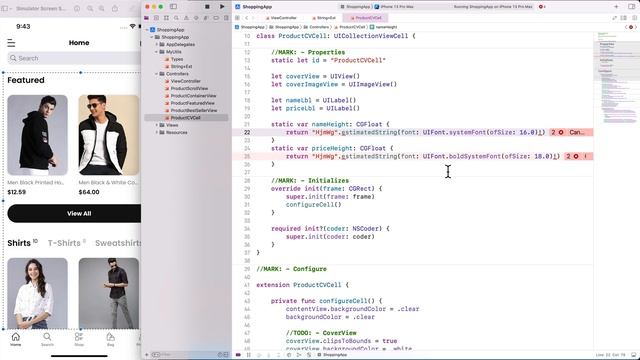Open the Issue navigator warning icon
The height and width of the screenshot is (360, 640).
coord(186,18)
